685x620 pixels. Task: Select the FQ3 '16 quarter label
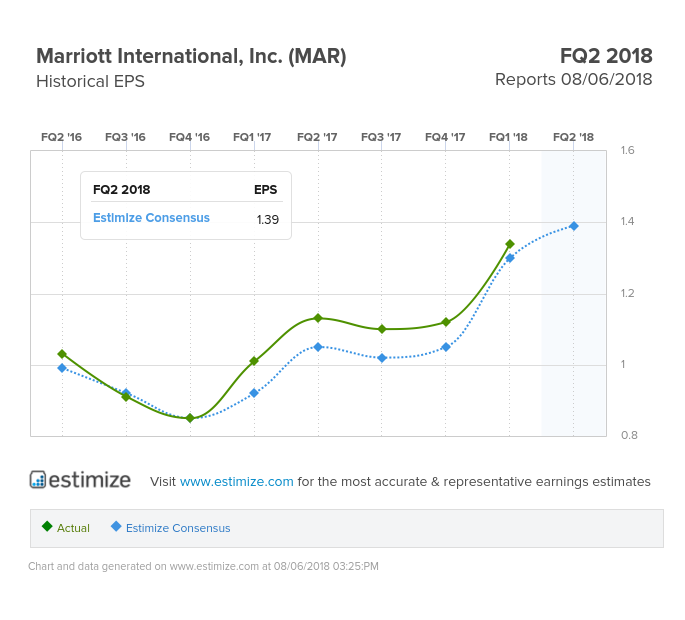(x=125, y=137)
